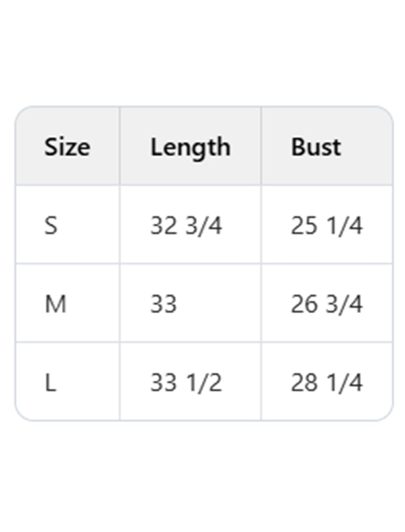Screen dimensions: 405x532
Task: Click the number 32 in S length
Action: point(163,225)
